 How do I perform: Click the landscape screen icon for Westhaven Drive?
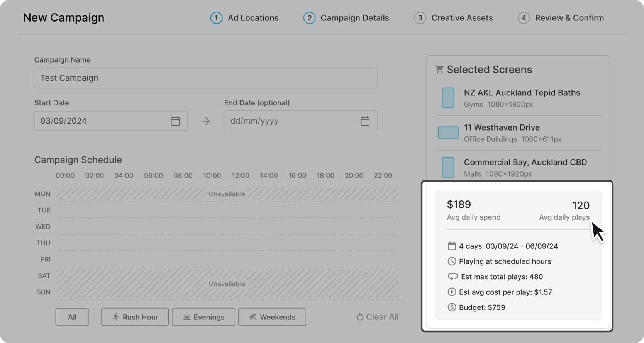point(448,132)
